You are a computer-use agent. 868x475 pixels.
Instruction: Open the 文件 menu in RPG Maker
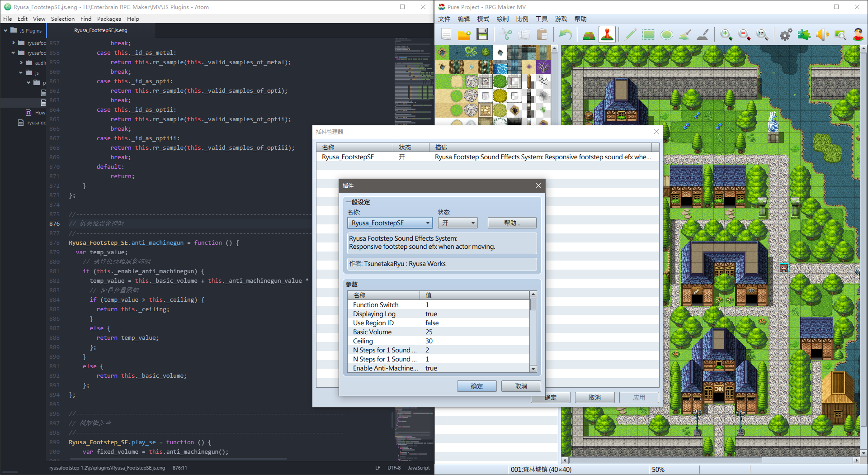(x=444, y=19)
